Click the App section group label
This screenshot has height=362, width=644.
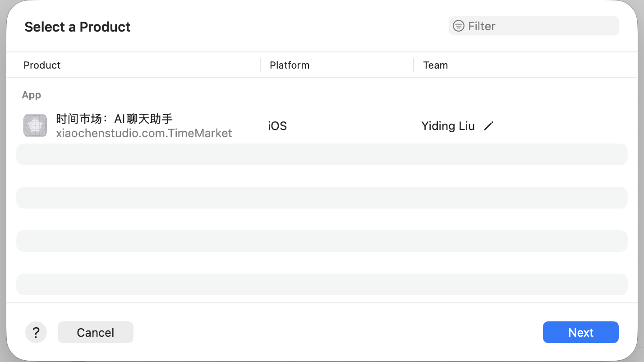click(x=32, y=95)
